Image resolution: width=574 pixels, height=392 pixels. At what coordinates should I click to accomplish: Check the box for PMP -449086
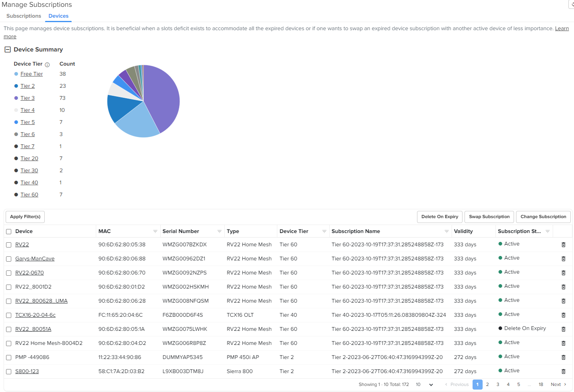pos(9,357)
